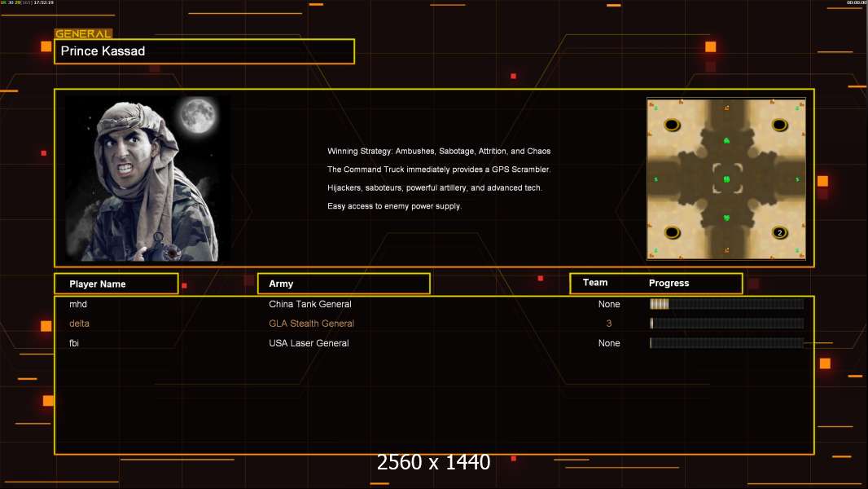
Task: Click start position marker 2 on map
Action: coord(779,232)
